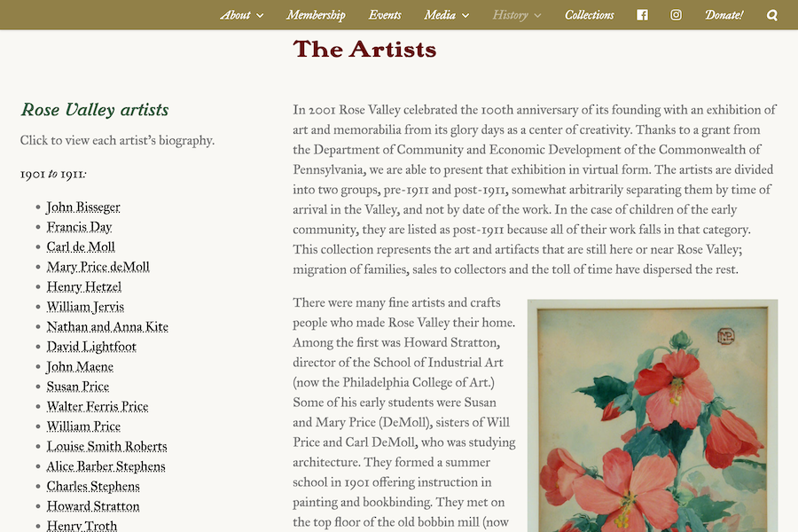
Task: Open Alice Barber Stephens biography
Action: point(106,466)
